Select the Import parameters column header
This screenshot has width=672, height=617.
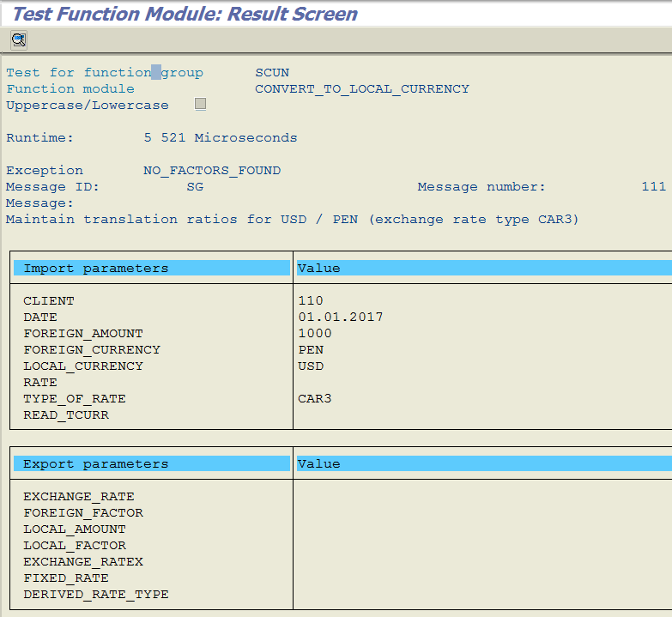(95, 269)
